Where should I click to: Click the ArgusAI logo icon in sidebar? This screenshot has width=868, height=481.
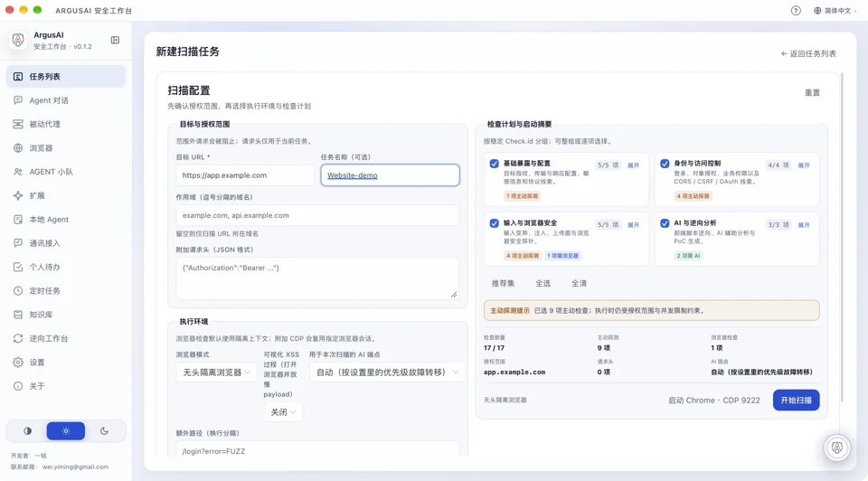pos(18,40)
